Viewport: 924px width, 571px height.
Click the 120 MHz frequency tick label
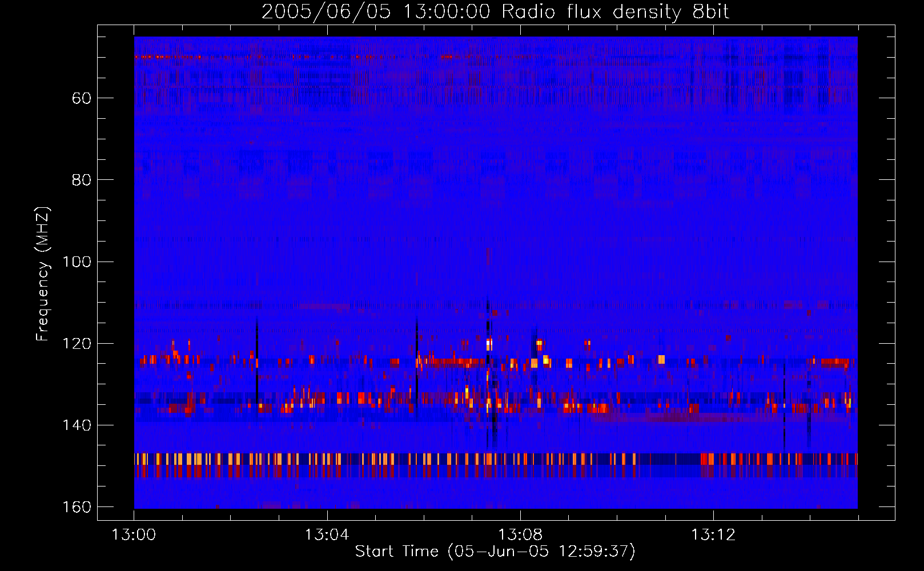pos(77,343)
